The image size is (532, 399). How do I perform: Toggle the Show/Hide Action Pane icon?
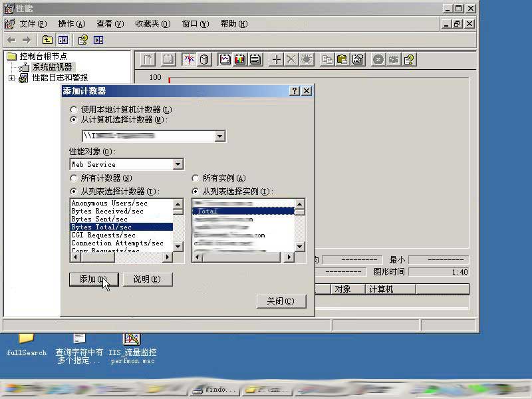98,40
